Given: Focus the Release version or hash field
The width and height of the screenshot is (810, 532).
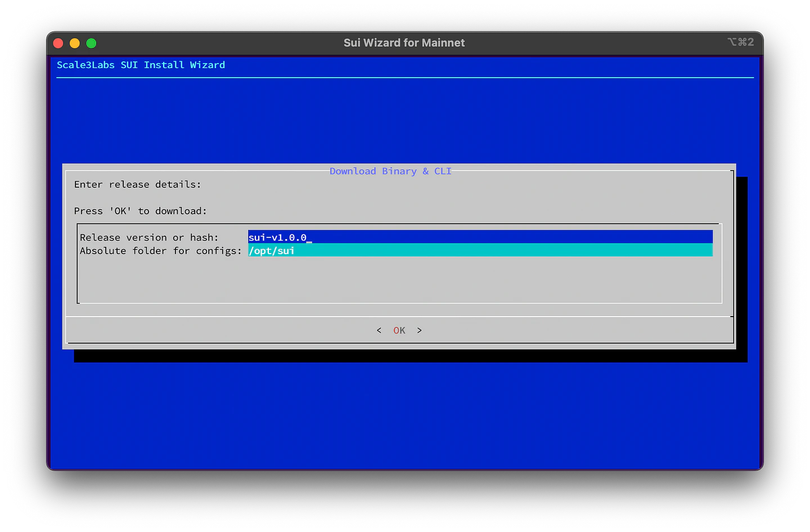Looking at the screenshot, I should point(480,237).
